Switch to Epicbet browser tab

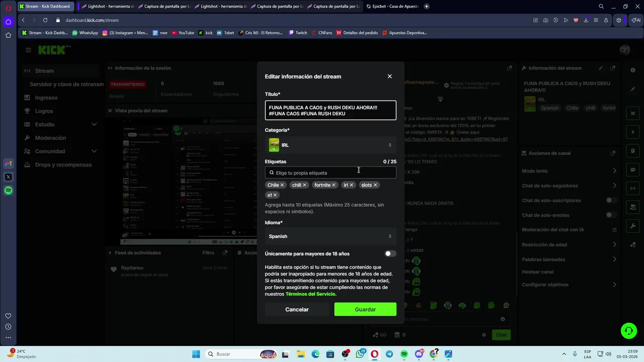pyautogui.click(x=392, y=7)
